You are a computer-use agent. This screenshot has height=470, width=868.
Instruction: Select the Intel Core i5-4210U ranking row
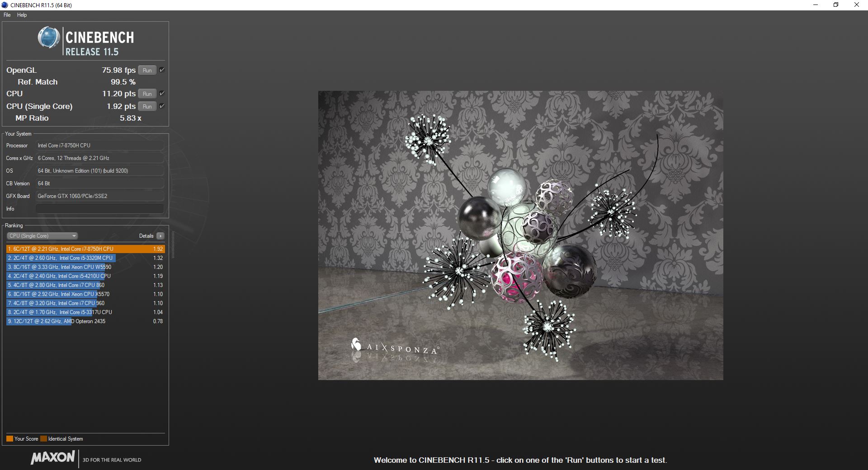point(85,276)
